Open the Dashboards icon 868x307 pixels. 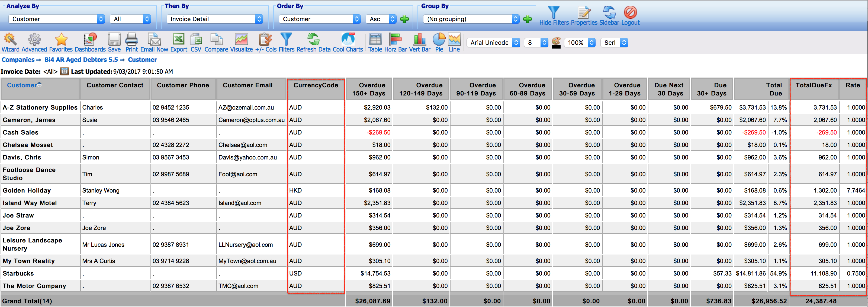pyautogui.click(x=90, y=39)
